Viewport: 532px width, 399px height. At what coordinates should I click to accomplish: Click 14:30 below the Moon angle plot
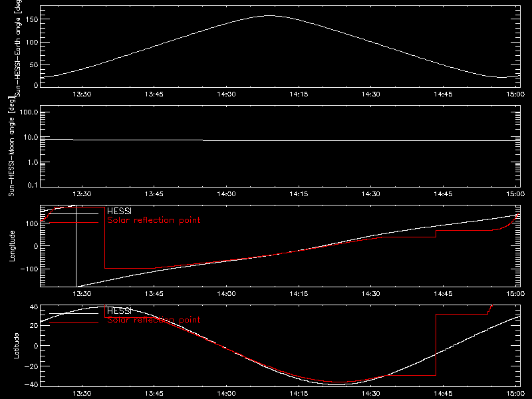371,194
